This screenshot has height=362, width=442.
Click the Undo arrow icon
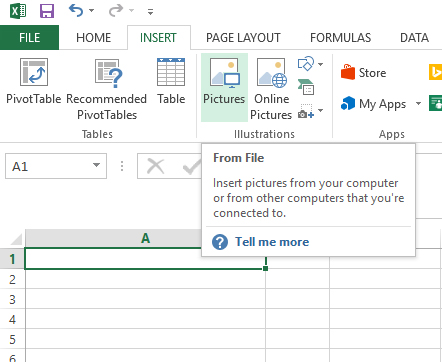click(x=76, y=10)
